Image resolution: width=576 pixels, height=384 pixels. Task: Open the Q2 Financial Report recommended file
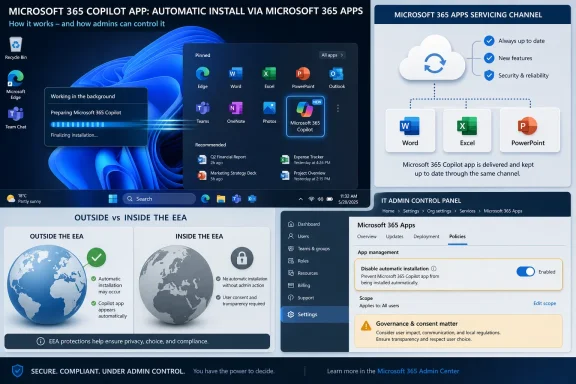[223, 159]
